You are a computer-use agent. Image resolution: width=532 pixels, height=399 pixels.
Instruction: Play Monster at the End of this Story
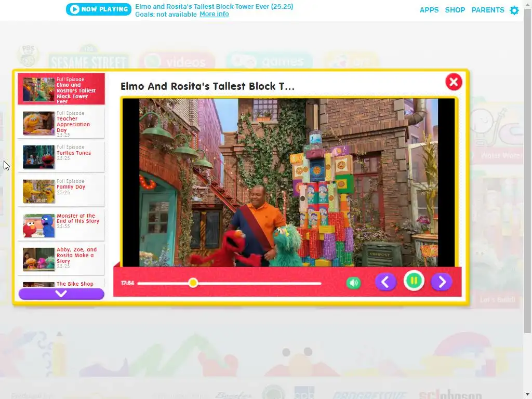(x=61, y=225)
